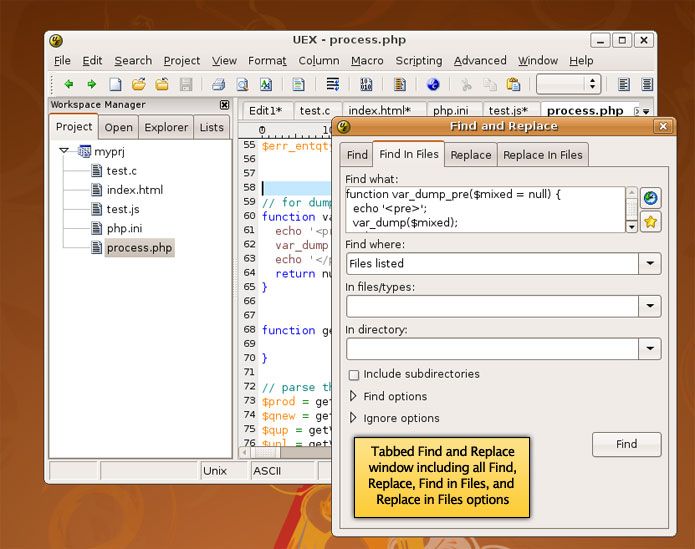Switch to the Replace In Files tab
The width and height of the screenshot is (695, 549).
[x=543, y=155]
